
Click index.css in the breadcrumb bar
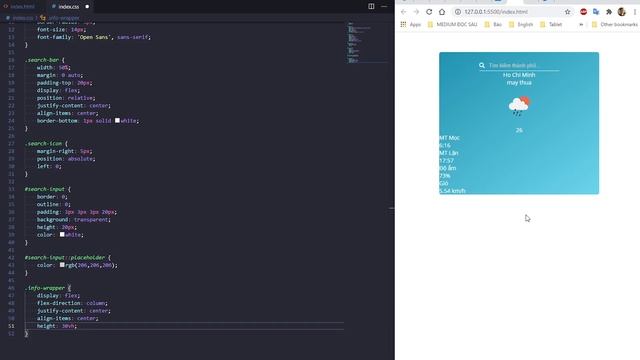coord(22,18)
